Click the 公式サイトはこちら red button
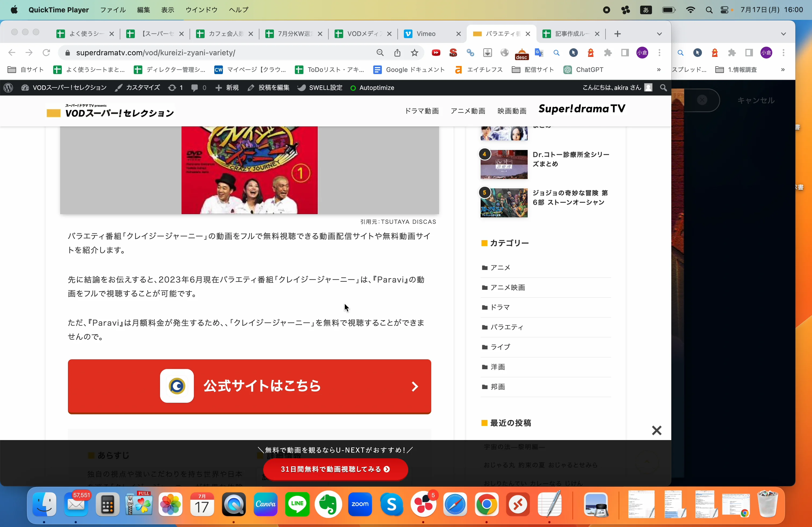Image resolution: width=812 pixels, height=527 pixels. pos(249,387)
